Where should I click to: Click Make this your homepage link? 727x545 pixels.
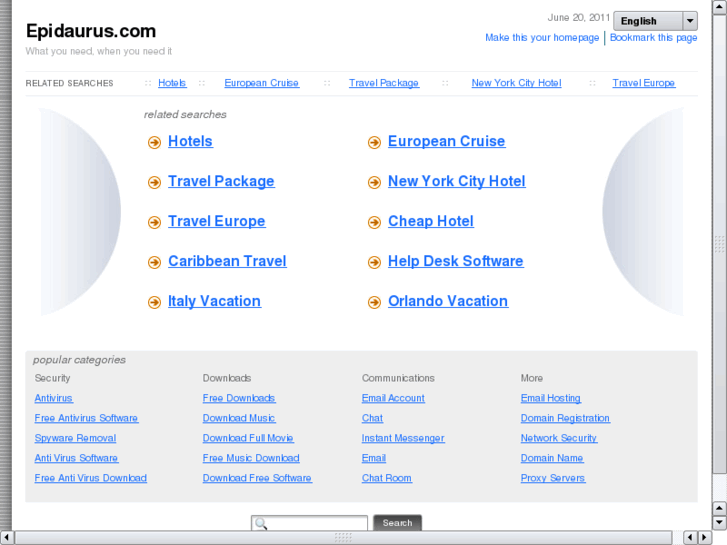click(542, 38)
